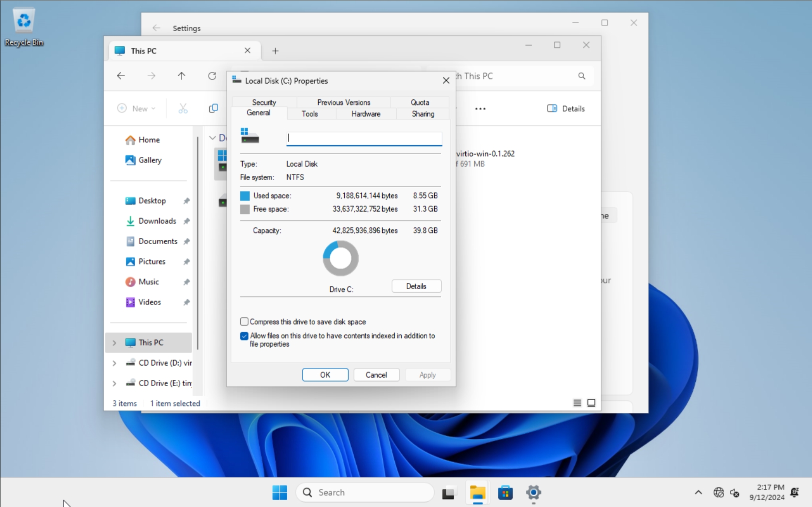Click the drive icon in Properties dialog
Screen dimensions: 812x507
click(250, 135)
